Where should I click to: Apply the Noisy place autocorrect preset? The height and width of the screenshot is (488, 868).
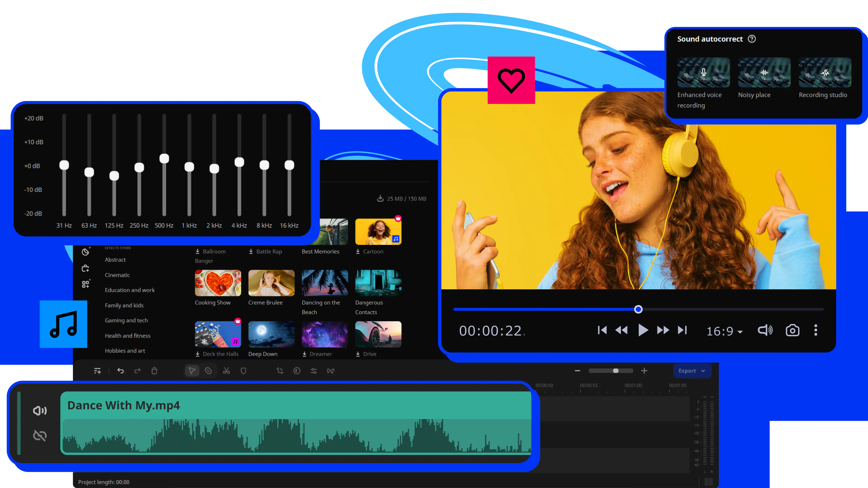(x=764, y=73)
